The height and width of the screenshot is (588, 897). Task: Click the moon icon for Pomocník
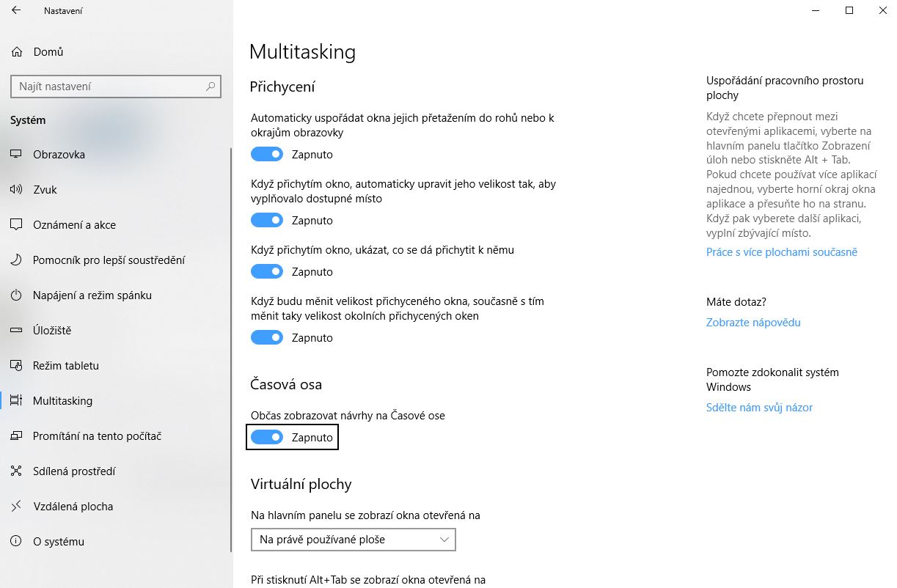(17, 260)
